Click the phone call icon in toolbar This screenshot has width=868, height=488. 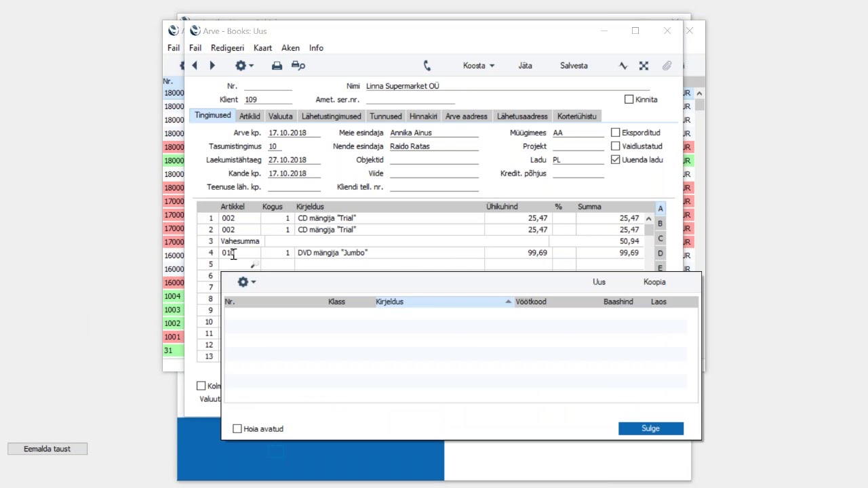[x=427, y=66]
